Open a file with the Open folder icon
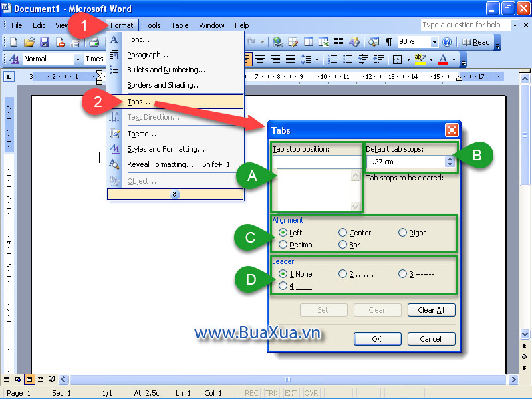This screenshot has width=532, height=399. 29,42
